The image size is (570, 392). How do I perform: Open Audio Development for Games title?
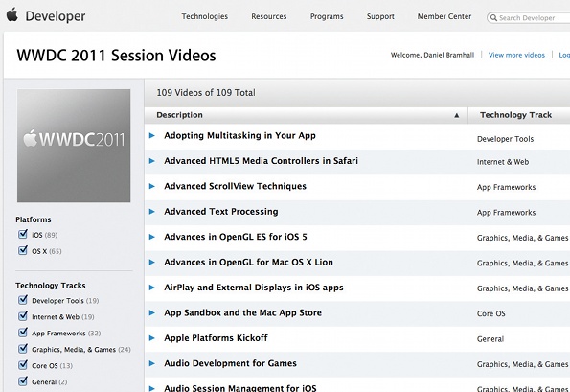[231, 363]
